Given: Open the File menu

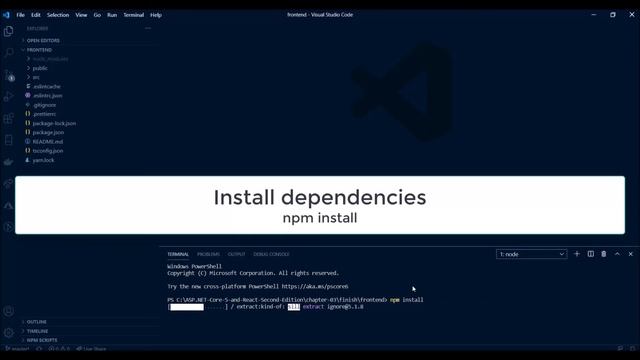Looking at the screenshot, I should click(20, 15).
